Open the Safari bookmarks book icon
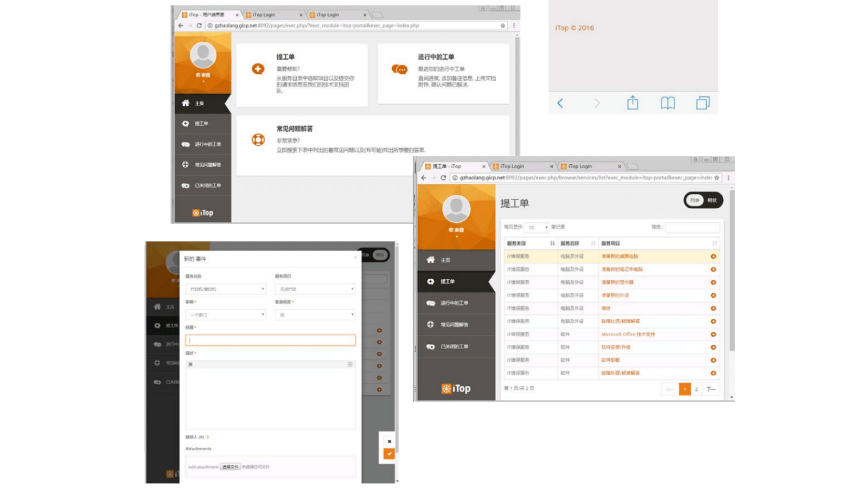The height and width of the screenshot is (488, 868). (x=667, y=103)
